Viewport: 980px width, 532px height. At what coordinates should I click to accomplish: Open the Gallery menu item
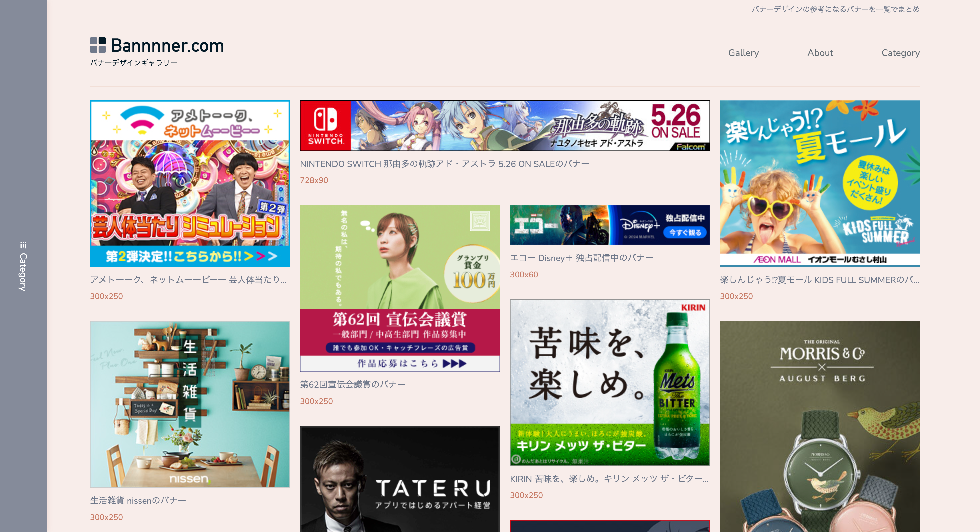coord(743,53)
